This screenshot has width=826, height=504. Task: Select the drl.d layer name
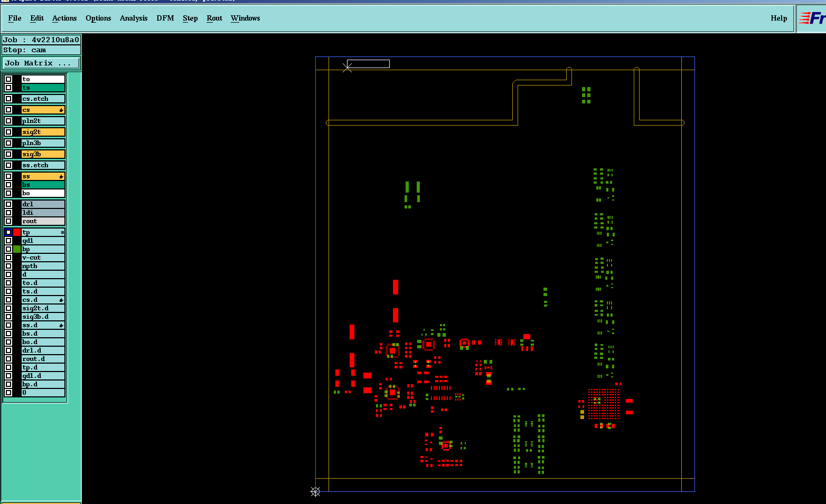pos(43,350)
